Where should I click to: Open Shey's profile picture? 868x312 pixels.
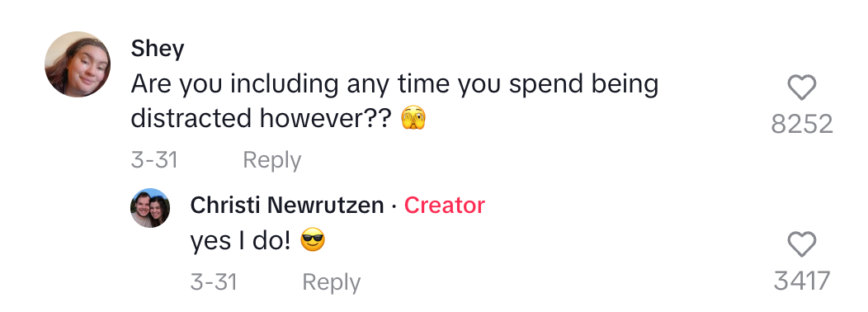point(78,64)
